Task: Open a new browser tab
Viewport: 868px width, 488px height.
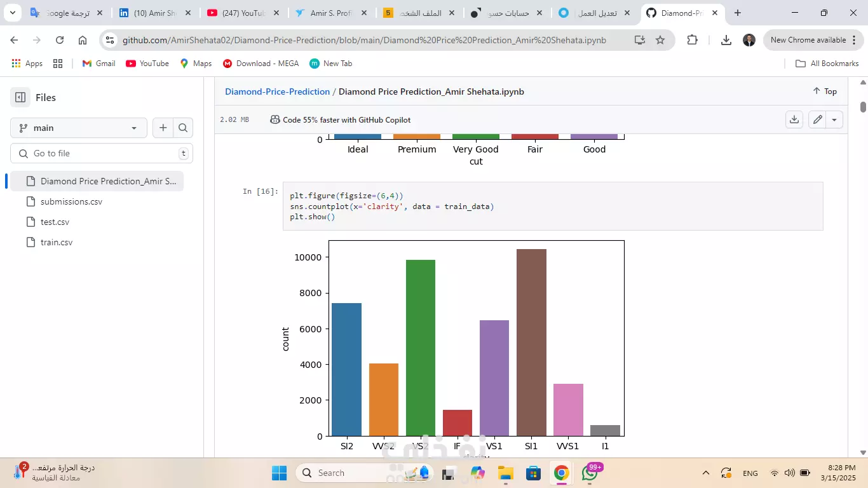Action: pyautogui.click(x=737, y=13)
